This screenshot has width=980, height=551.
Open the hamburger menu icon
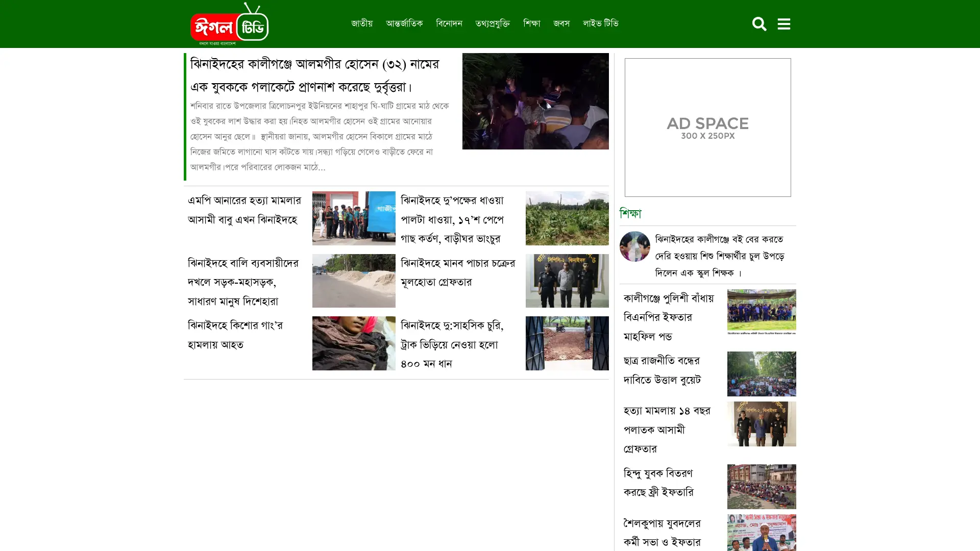click(x=784, y=24)
